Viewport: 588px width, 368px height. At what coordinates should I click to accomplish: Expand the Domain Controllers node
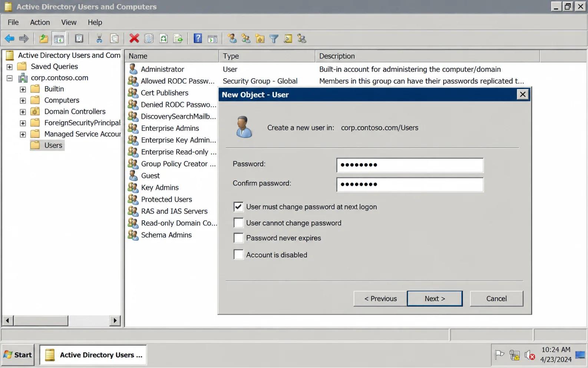[23, 112]
